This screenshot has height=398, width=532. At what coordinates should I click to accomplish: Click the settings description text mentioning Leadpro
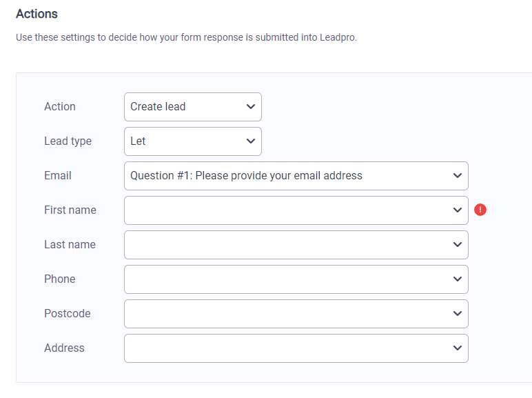(186, 37)
